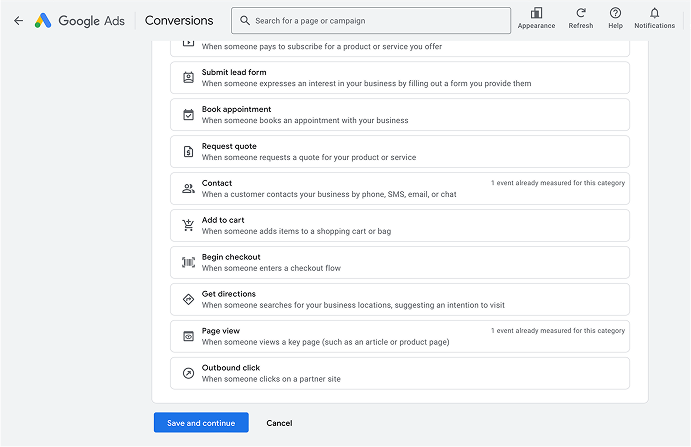Click Save and continue button
This screenshot has width=691, height=447.
[x=201, y=422]
